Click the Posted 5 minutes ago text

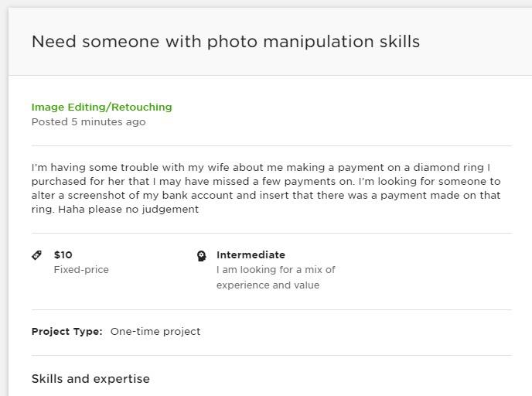[88, 121]
